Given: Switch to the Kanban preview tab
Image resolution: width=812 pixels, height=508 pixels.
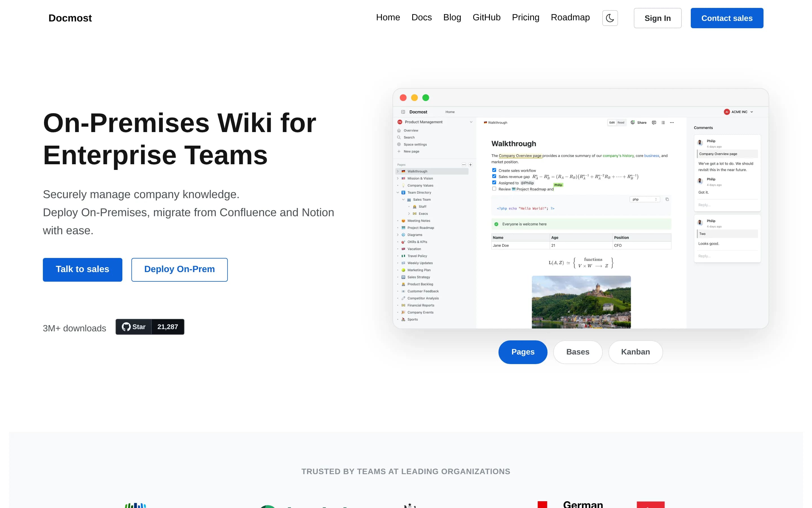Looking at the screenshot, I should coord(635,352).
